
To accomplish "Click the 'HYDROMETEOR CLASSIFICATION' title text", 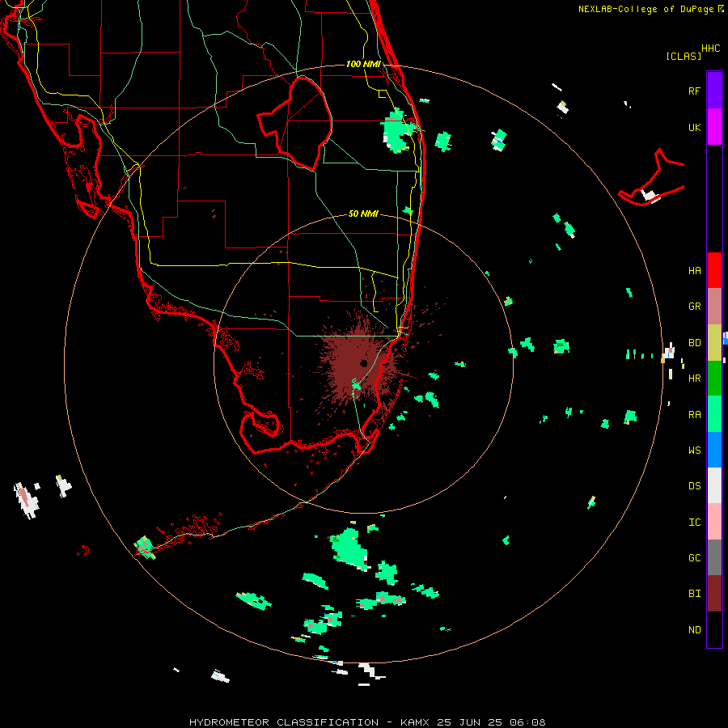I will (284, 722).
